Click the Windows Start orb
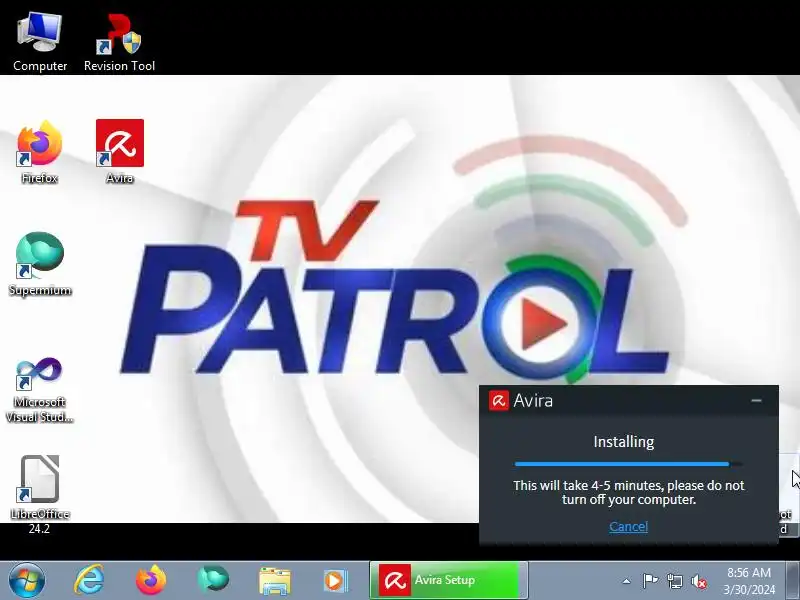This screenshot has height=600, width=800. tap(27, 580)
